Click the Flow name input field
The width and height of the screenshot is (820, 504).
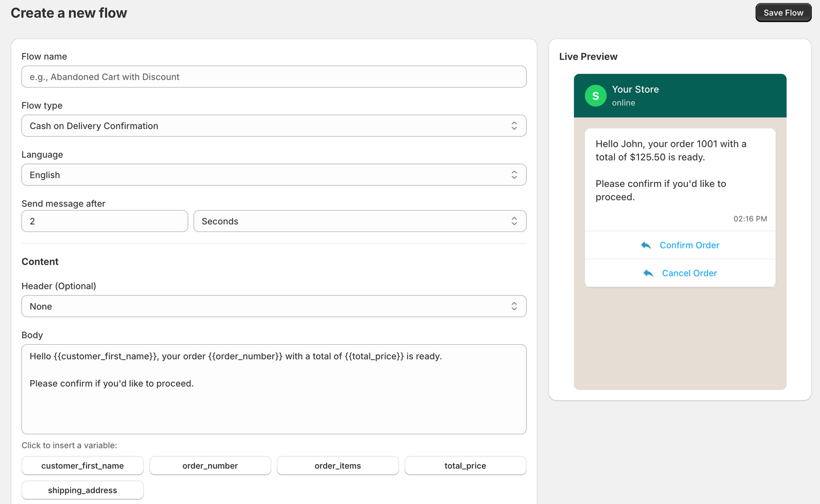[x=274, y=76]
